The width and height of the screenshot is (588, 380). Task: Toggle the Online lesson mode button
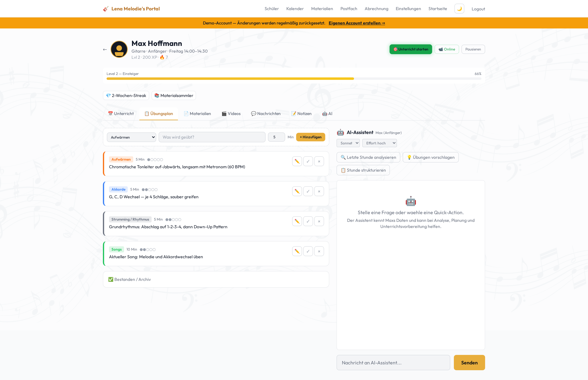[447, 49]
